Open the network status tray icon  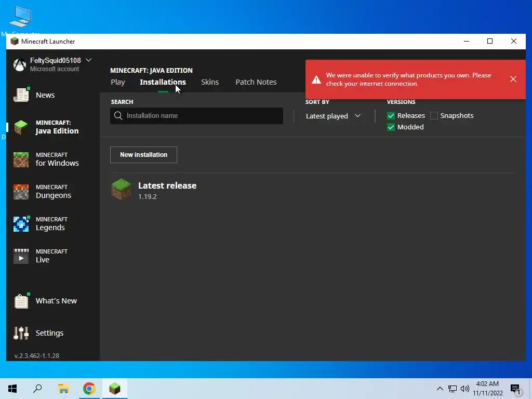pos(453,389)
